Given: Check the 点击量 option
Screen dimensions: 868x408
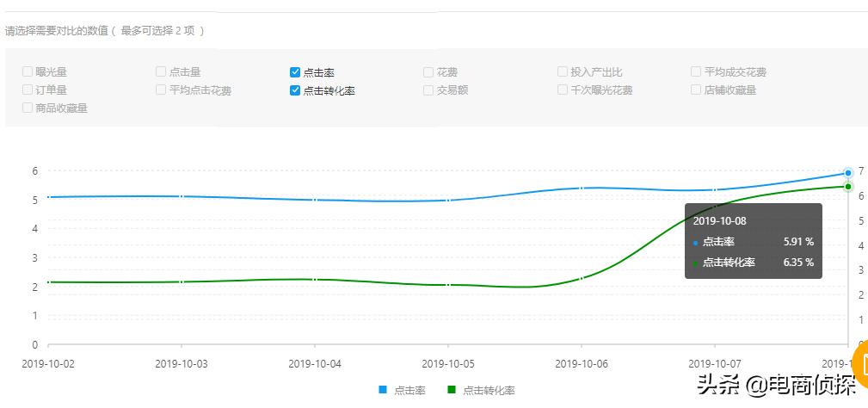Looking at the screenshot, I should [x=161, y=72].
